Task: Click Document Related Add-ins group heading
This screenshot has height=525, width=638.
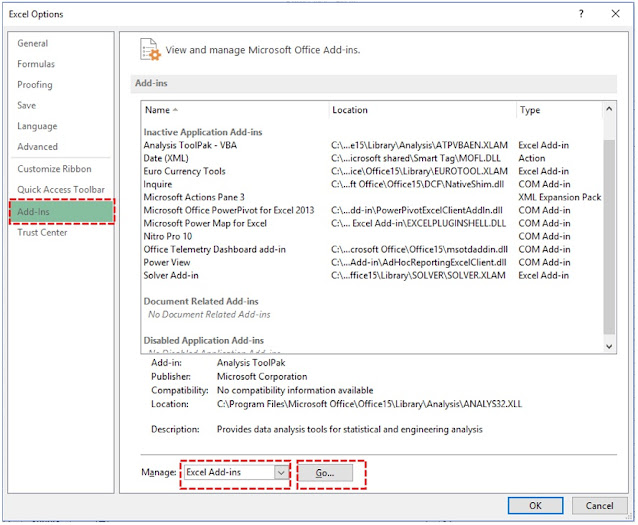Action: [201, 302]
